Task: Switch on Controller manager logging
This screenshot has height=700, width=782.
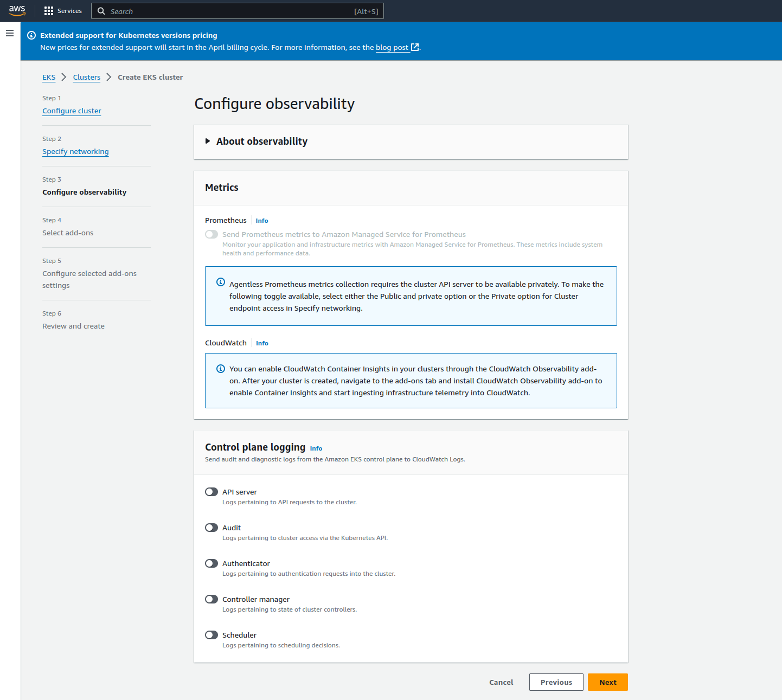Action: [x=211, y=599]
